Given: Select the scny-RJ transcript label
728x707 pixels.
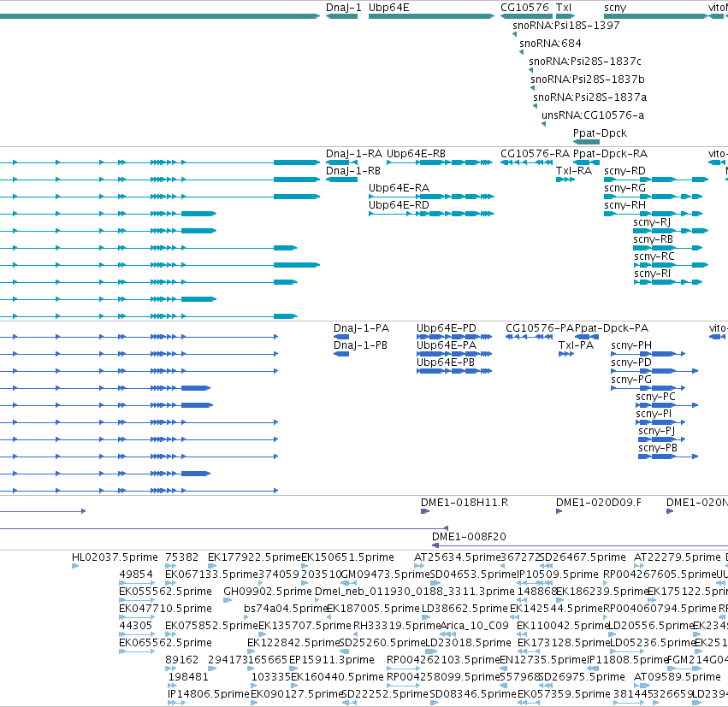Looking at the screenshot, I should [x=652, y=222].
